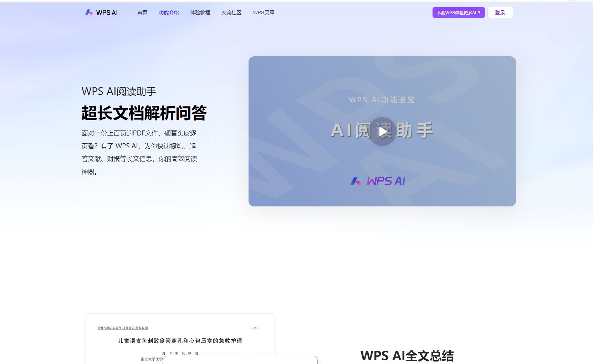Click the WPS AI全文总结 heading
The width and height of the screenshot is (593, 364).
407,355
